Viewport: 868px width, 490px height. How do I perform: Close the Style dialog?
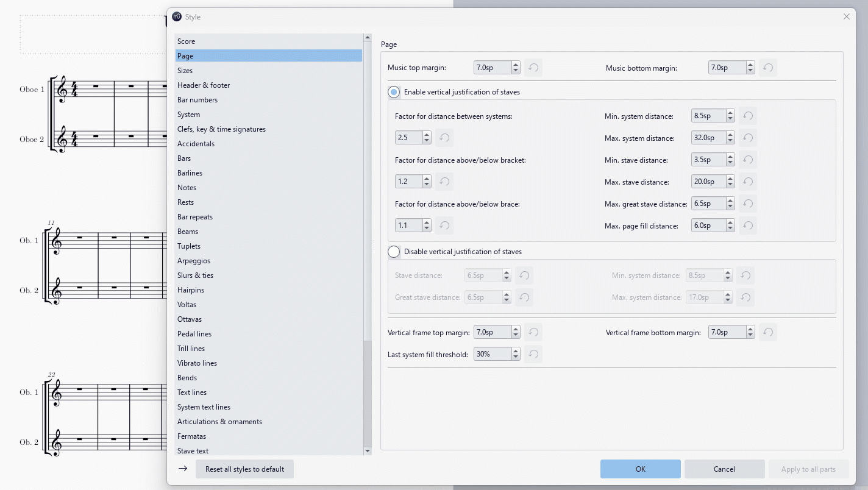pos(846,16)
